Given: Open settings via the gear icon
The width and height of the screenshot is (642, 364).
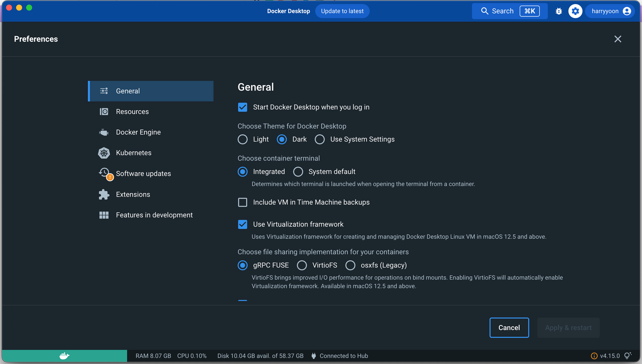Looking at the screenshot, I should point(575,11).
